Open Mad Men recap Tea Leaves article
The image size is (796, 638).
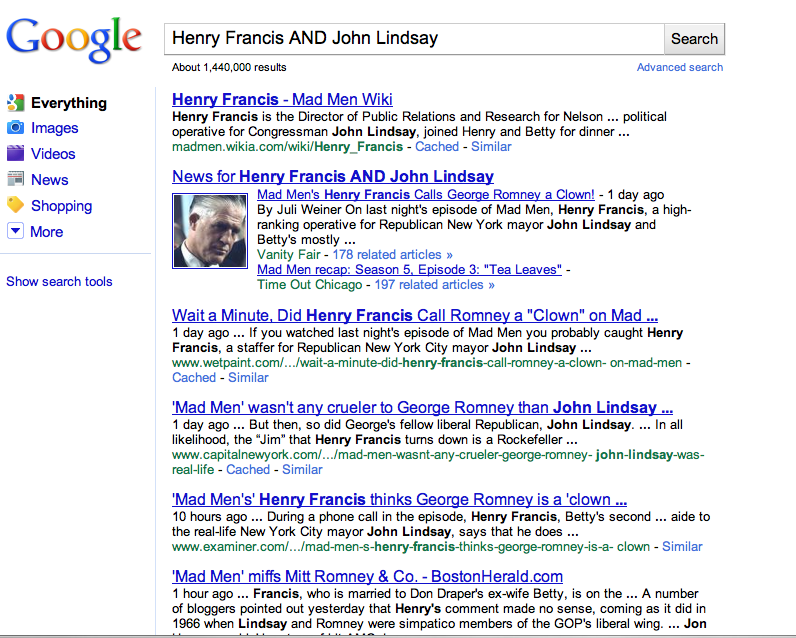(x=410, y=270)
